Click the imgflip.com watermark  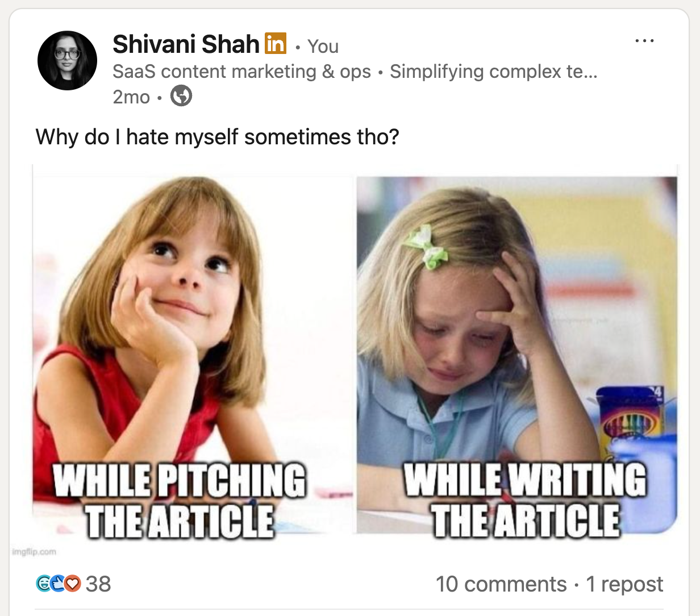(x=34, y=551)
